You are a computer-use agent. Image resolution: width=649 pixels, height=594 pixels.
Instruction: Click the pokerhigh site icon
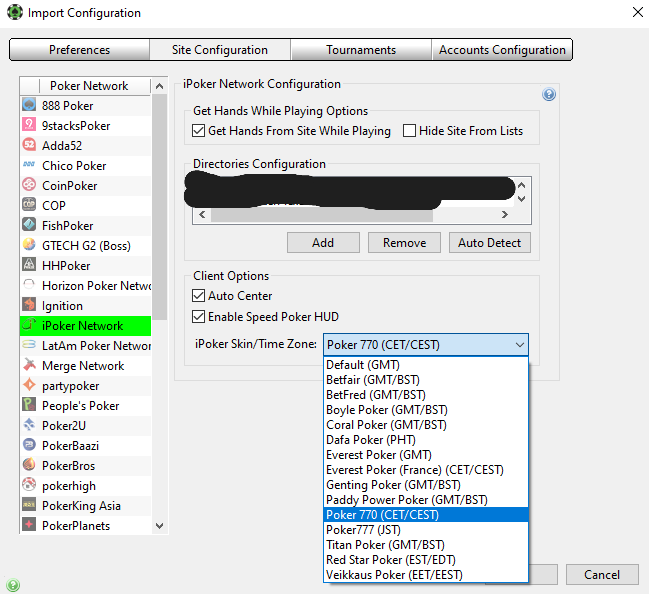(29, 485)
